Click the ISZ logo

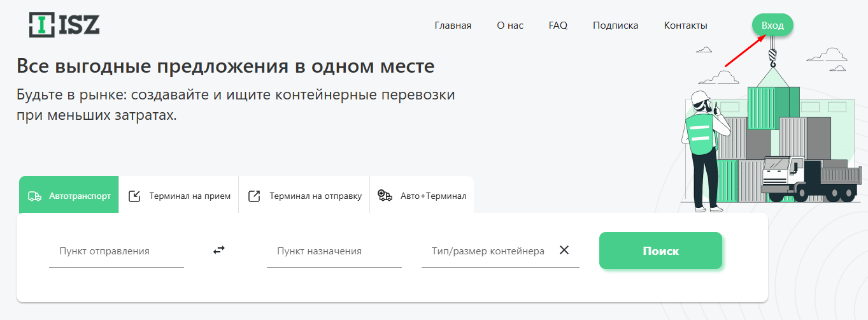[64, 24]
